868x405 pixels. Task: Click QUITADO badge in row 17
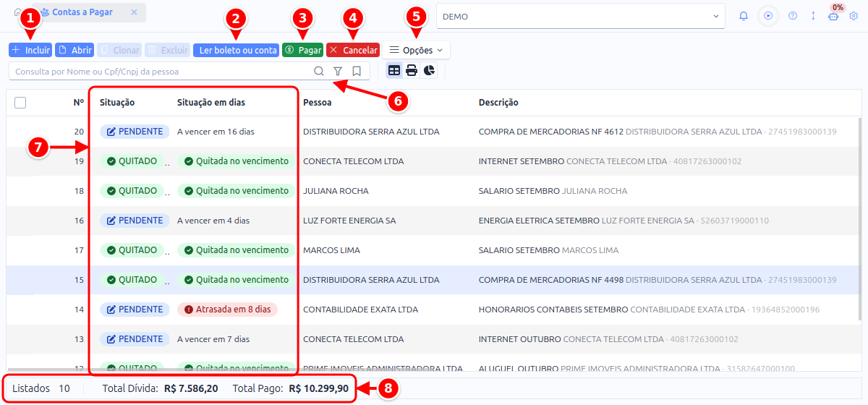[132, 250]
